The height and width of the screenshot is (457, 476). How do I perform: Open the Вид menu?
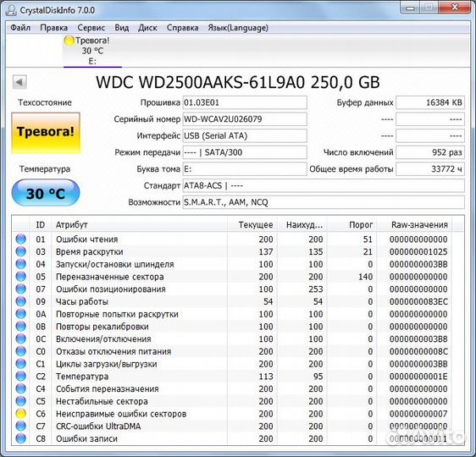[121, 28]
